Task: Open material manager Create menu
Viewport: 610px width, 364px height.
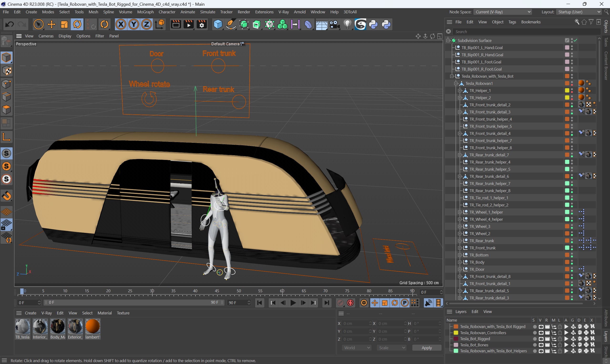Action: click(31, 313)
